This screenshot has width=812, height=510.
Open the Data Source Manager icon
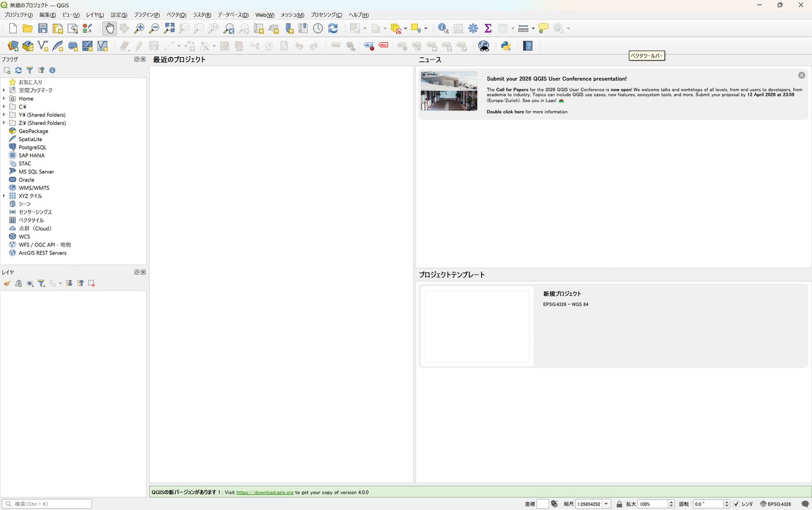tap(13, 46)
